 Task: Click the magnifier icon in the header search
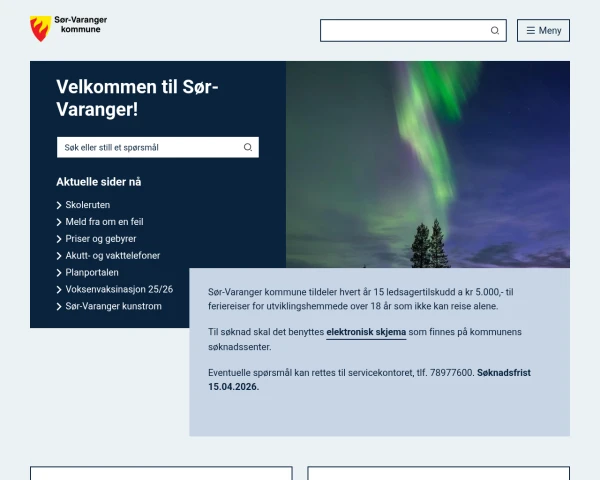coord(495,30)
